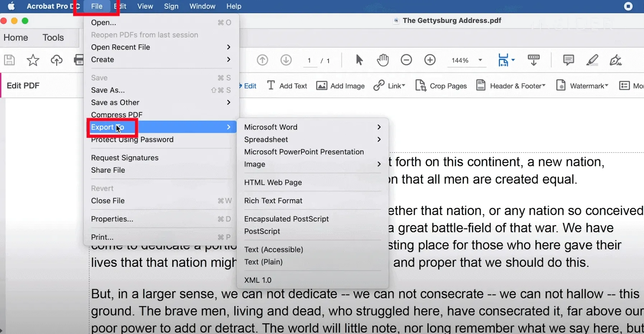Click the 144% zoom value field

point(460,60)
